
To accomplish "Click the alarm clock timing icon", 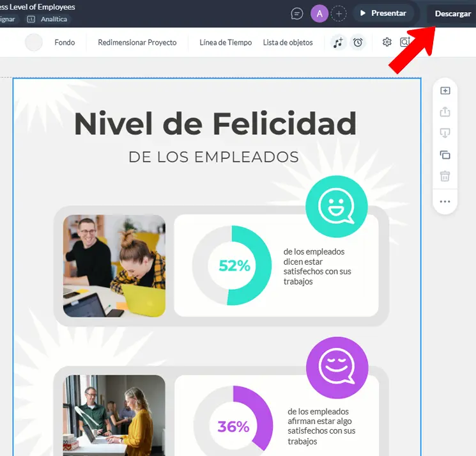I will (x=358, y=43).
